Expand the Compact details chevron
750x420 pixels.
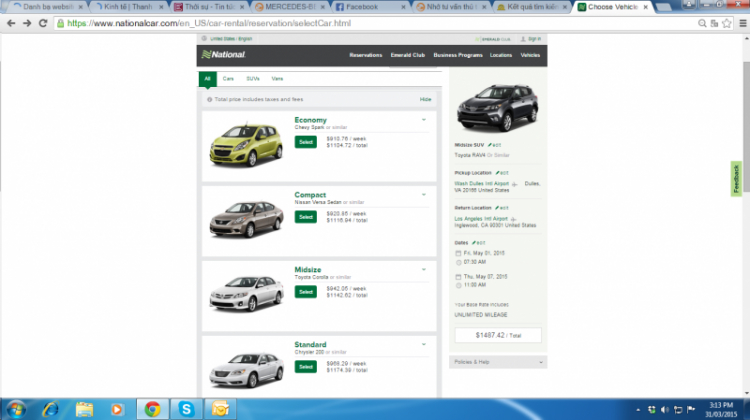pyautogui.click(x=424, y=195)
